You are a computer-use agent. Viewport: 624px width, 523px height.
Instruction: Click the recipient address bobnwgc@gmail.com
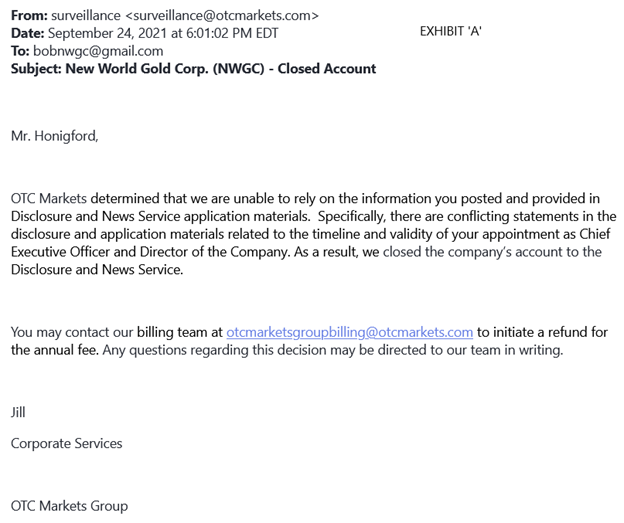click(x=84, y=51)
